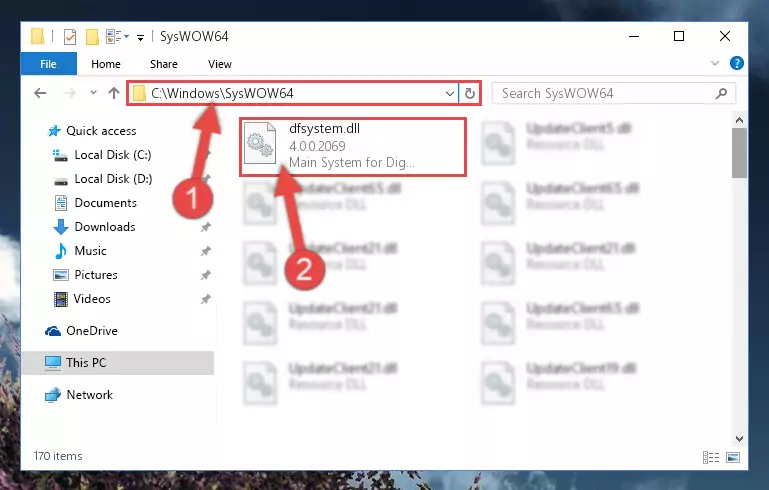Switch to large thumbnails view layout
Screen dimensions: 769x490
tap(733, 457)
